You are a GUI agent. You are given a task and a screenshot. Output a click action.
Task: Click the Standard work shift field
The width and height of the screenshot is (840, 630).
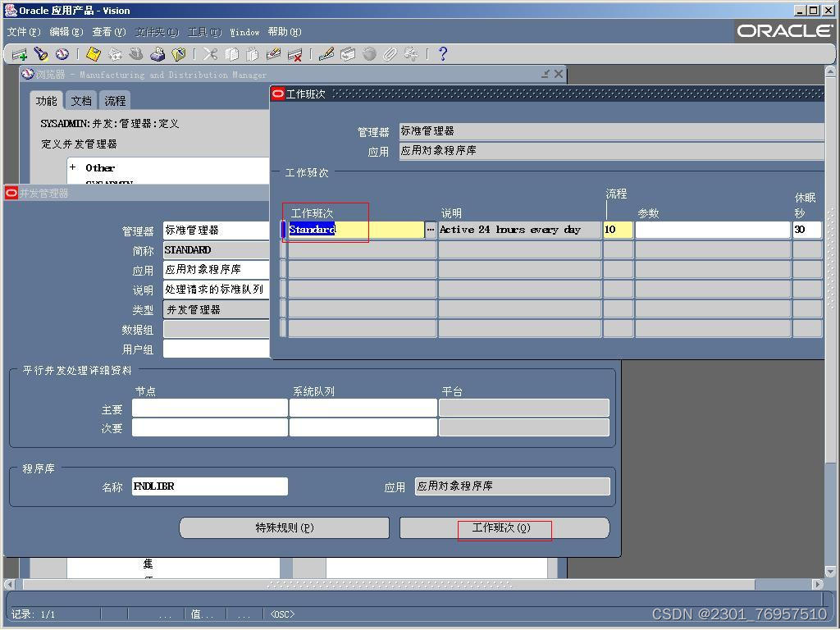tap(356, 230)
